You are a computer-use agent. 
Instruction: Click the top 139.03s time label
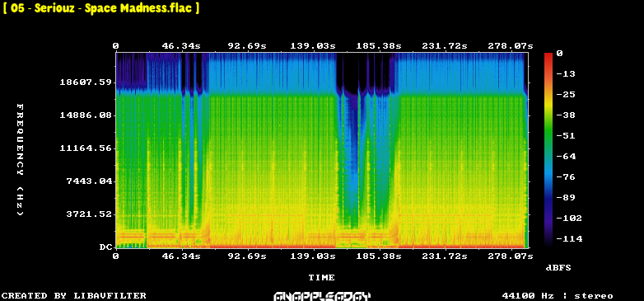click(313, 46)
